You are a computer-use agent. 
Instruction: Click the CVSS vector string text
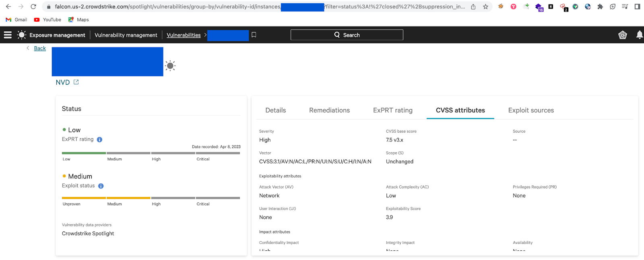click(x=315, y=162)
